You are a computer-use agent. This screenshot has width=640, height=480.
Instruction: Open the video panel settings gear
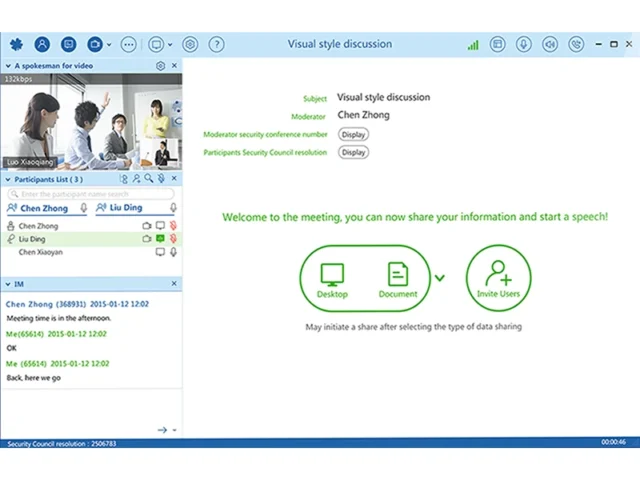160,66
